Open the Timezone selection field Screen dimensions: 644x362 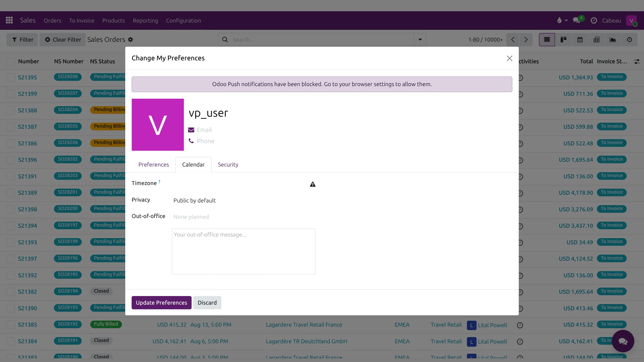(x=240, y=184)
